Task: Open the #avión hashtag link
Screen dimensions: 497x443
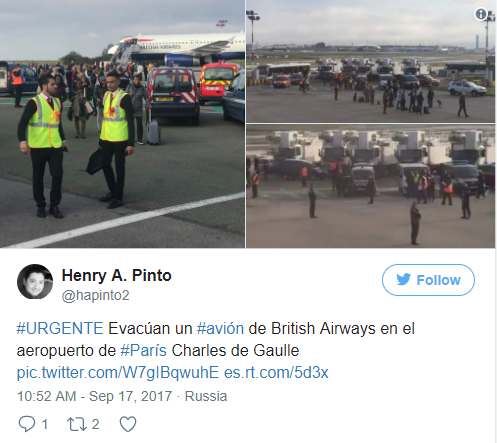Action: coord(220,329)
